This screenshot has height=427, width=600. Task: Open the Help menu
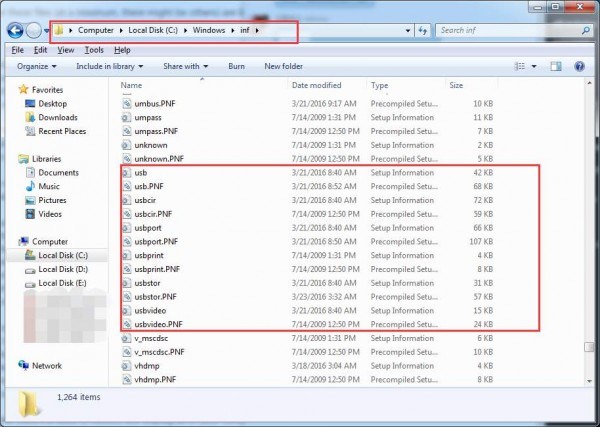coord(122,50)
